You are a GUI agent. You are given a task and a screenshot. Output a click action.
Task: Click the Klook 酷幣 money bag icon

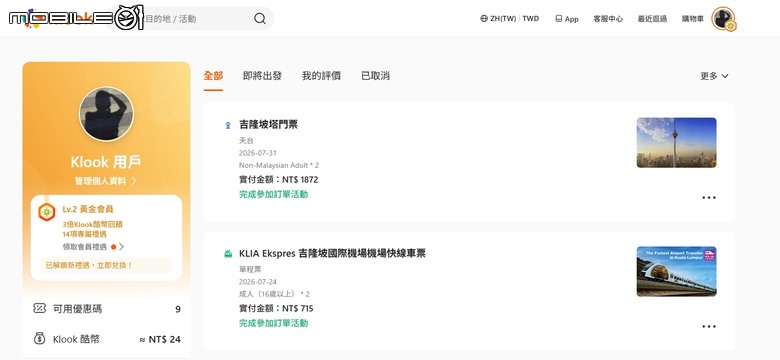click(x=39, y=339)
